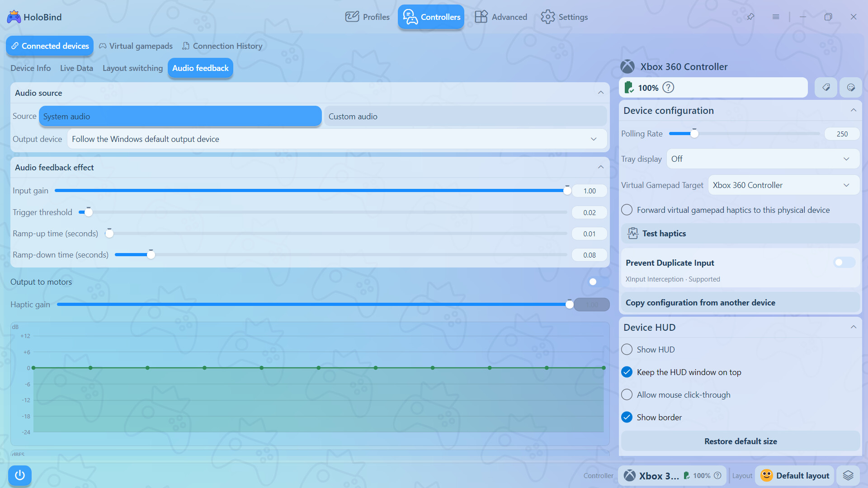Click the status bar battery help icon
Viewport: 868px width, 488px height.
(717, 475)
